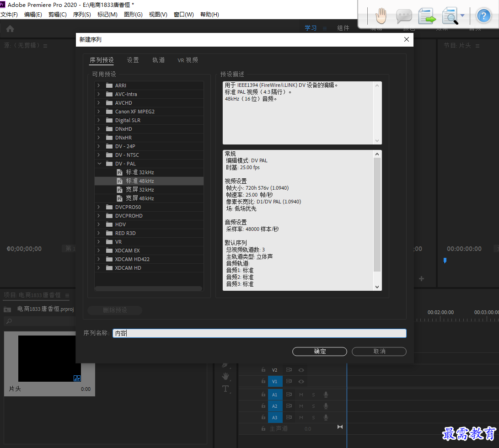This screenshot has width=499, height=448.
Task: Expand the AVC-Intra preset folder
Action: pyautogui.click(x=99, y=94)
